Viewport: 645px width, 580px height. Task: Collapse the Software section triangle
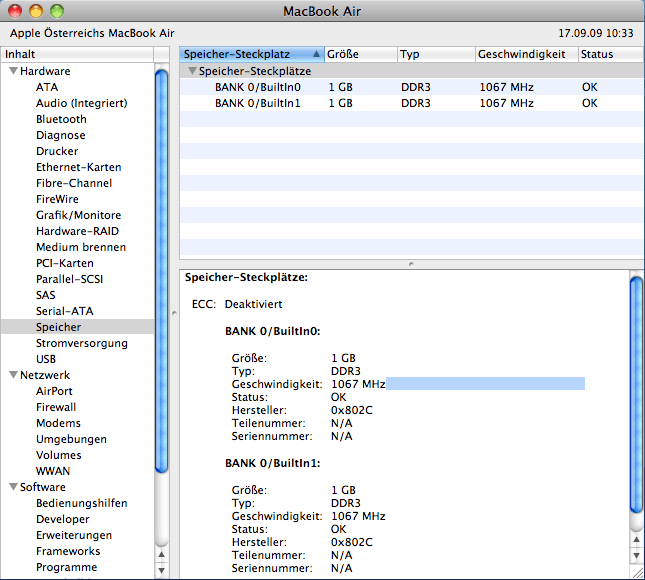pos(13,487)
